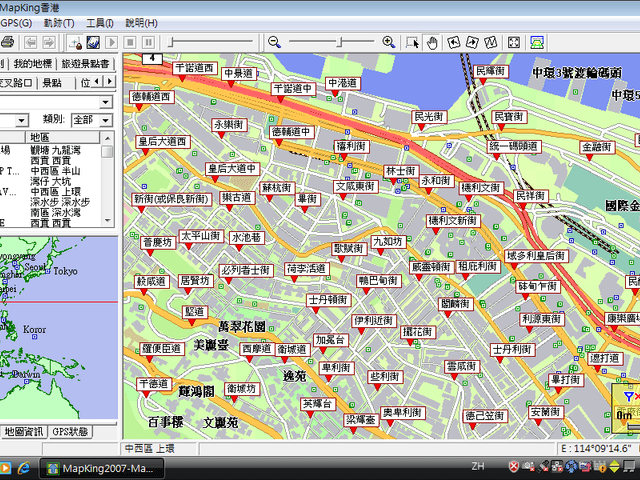Screen dimensions: 640x480
Task: Select the rectangle selection pointer tool
Action: (412, 42)
